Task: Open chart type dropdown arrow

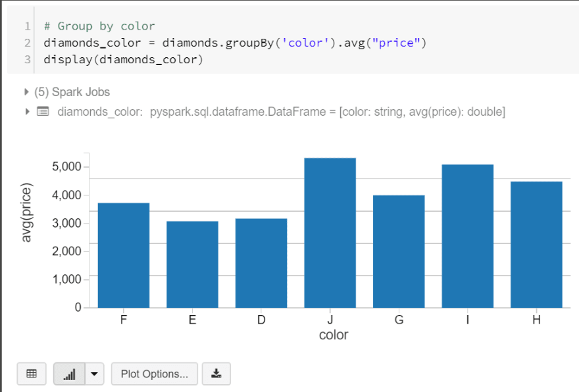Action: coord(95,374)
